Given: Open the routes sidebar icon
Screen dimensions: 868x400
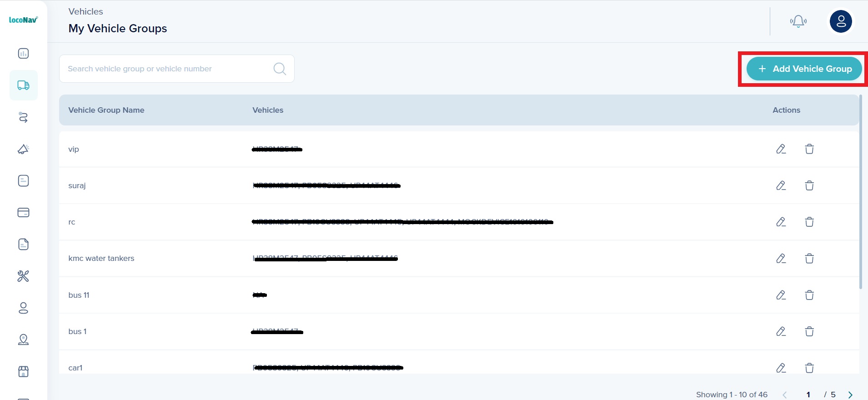Looking at the screenshot, I should pyautogui.click(x=23, y=117).
